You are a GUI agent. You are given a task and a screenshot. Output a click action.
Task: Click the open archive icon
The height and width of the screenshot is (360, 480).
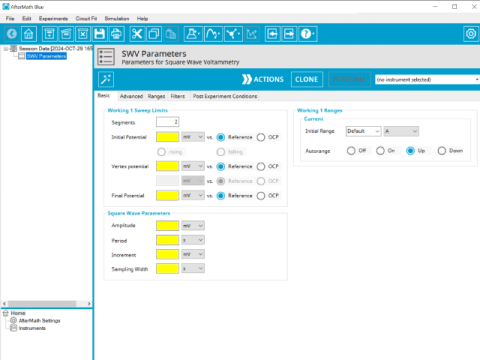point(66,34)
